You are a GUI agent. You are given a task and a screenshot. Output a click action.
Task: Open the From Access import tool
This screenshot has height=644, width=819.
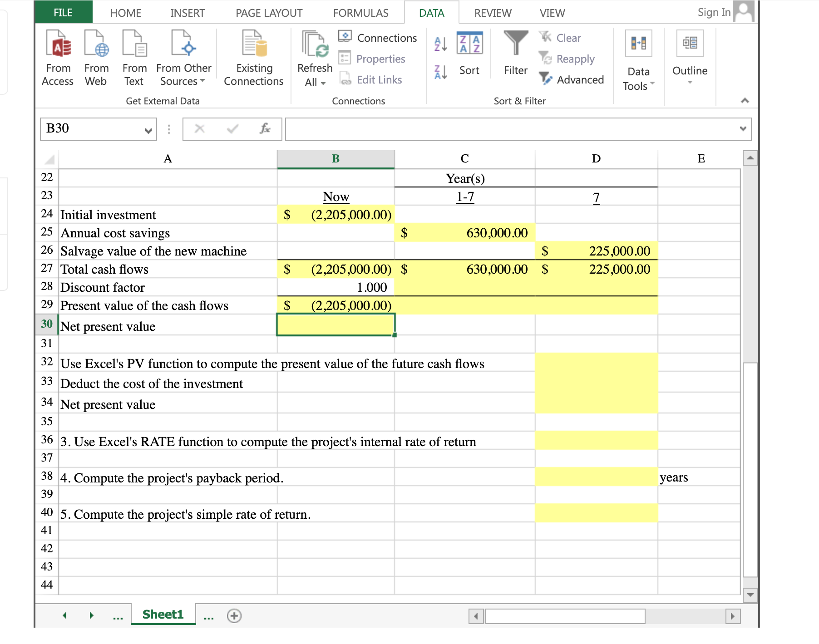coord(57,57)
